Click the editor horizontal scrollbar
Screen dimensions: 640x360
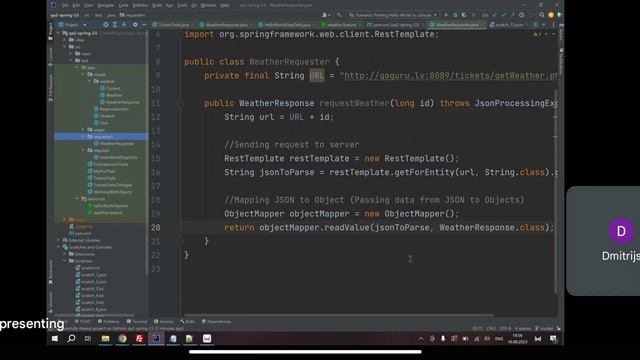pyautogui.click(x=339, y=315)
